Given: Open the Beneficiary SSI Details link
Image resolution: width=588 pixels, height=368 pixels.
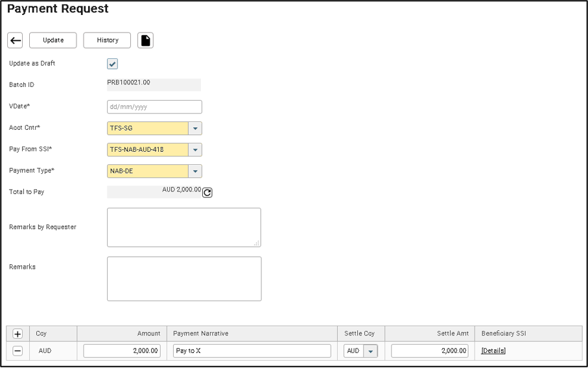Looking at the screenshot, I should pos(493,351).
